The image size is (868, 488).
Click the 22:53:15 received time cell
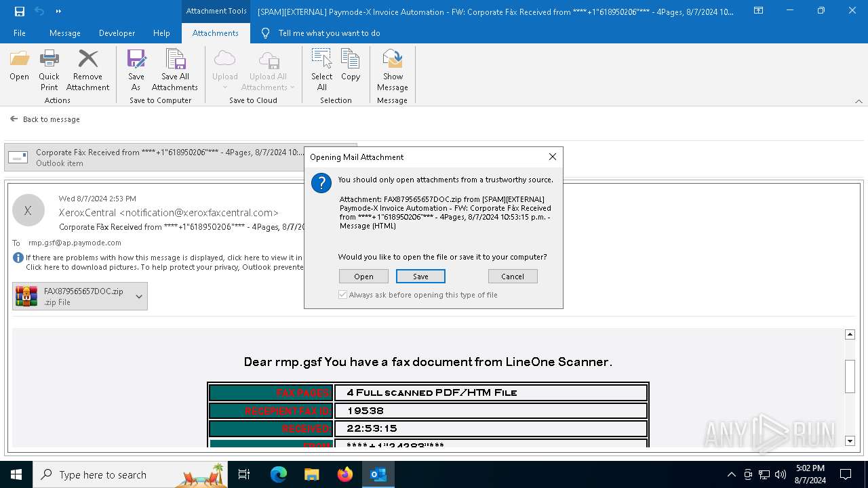[491, 428]
